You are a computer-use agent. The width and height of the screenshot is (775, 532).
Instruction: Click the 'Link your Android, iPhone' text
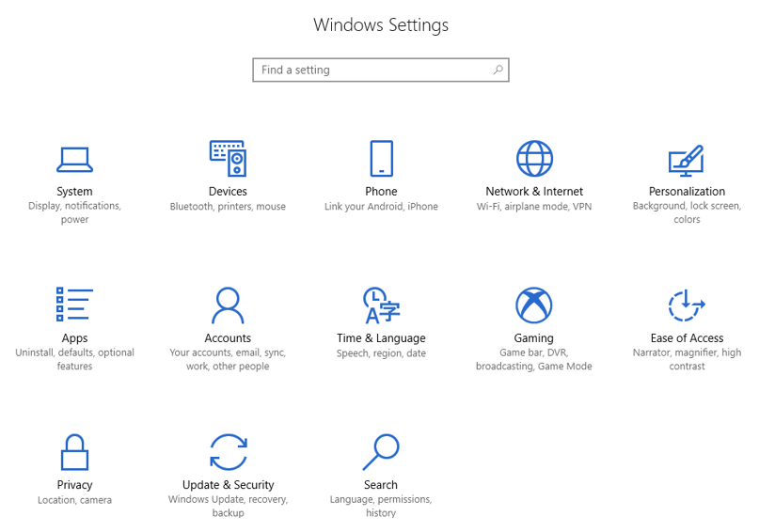tap(381, 207)
